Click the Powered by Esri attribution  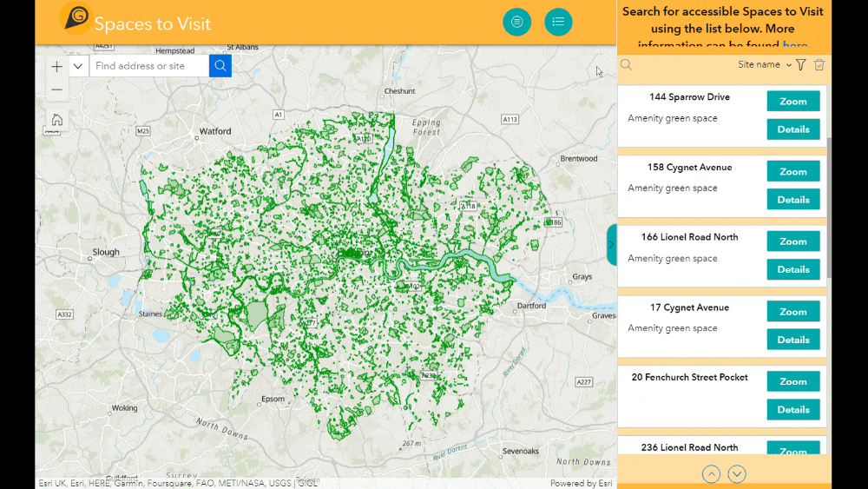point(582,484)
